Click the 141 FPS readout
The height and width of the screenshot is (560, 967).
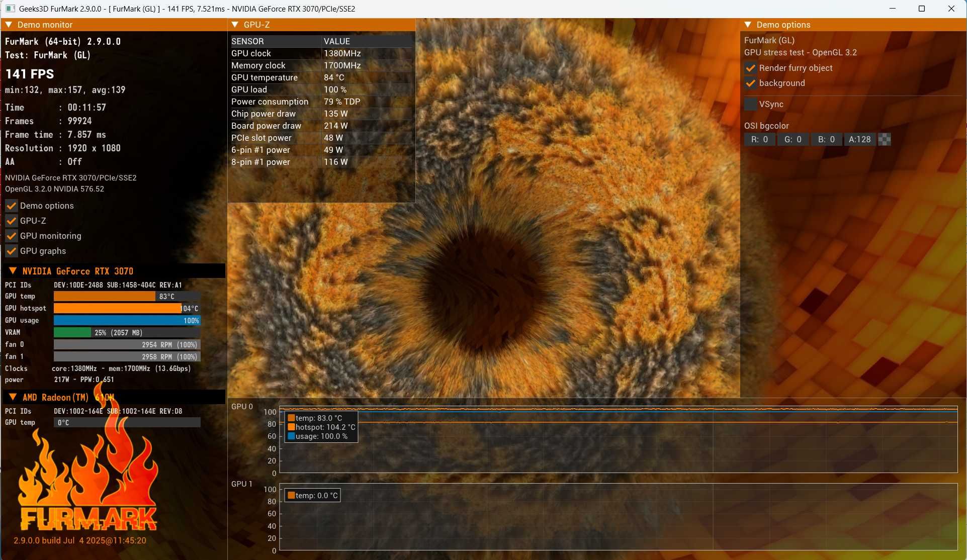pos(30,74)
